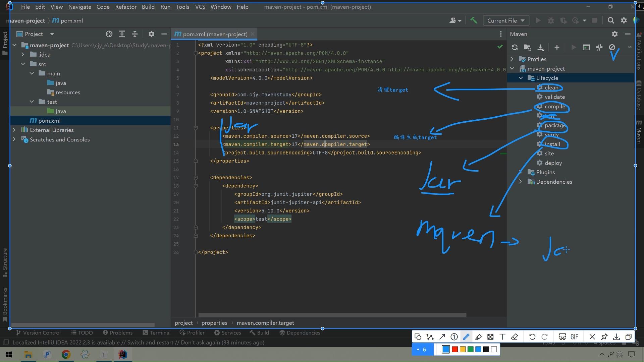Select the arrow annotation tool

tap(442, 337)
